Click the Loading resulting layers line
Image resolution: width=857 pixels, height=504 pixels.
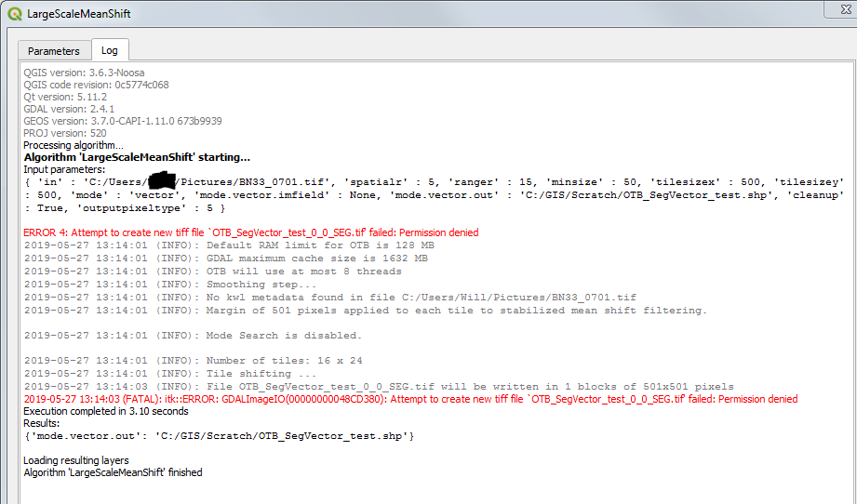[x=76, y=460]
